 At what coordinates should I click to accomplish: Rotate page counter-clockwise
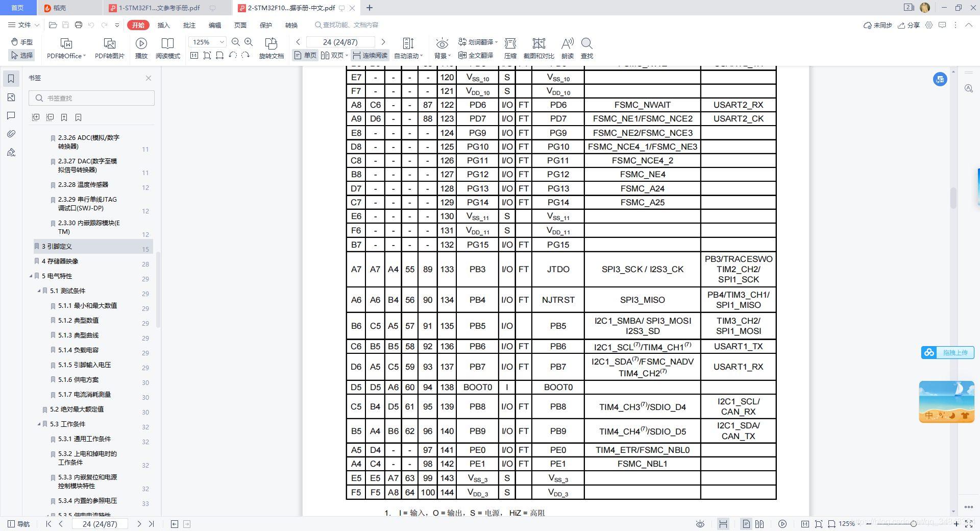point(233,55)
